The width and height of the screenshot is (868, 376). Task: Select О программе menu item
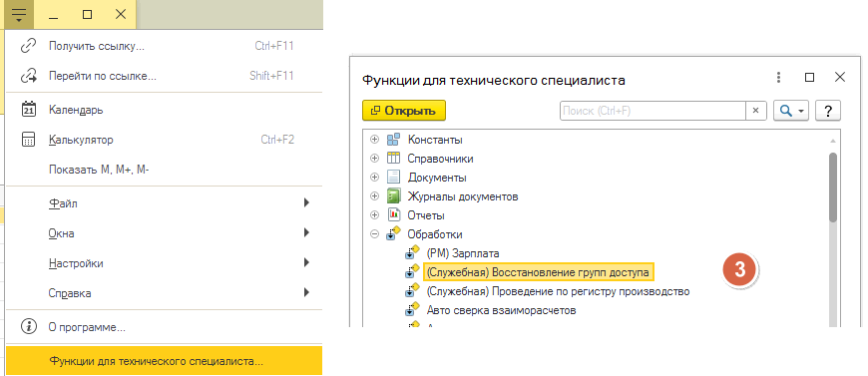tap(164, 327)
